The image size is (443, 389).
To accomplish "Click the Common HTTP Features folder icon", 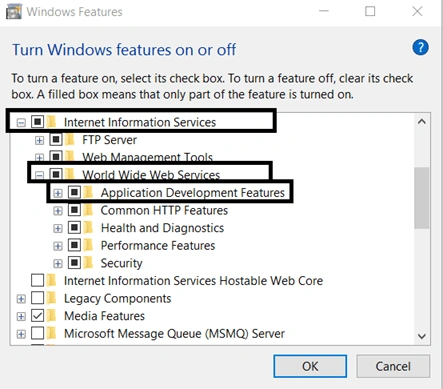I will [x=88, y=210].
